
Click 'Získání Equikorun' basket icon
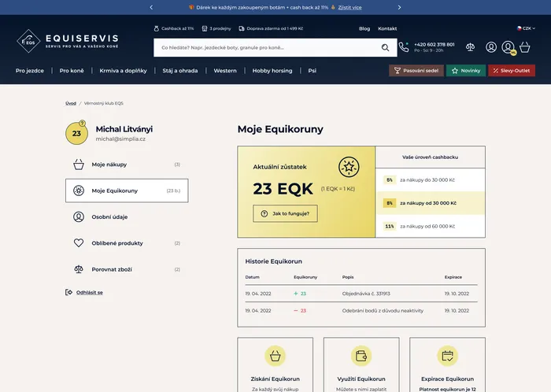275,356
